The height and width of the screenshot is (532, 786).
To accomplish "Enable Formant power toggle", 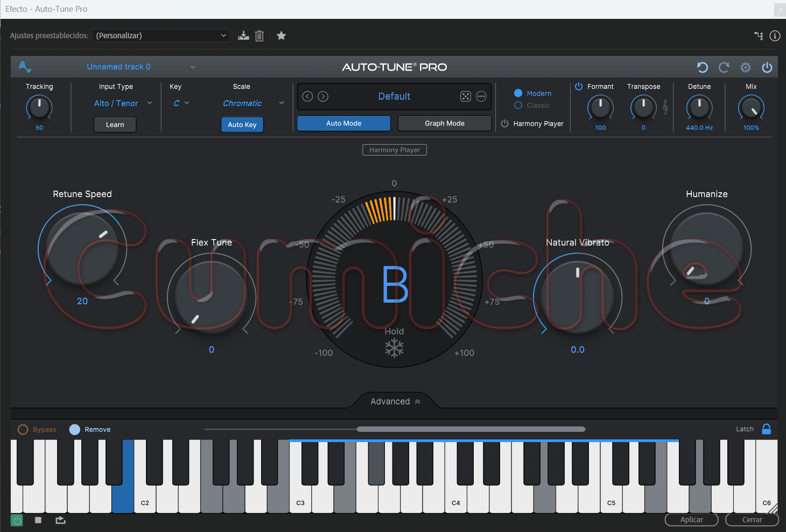I will [579, 86].
